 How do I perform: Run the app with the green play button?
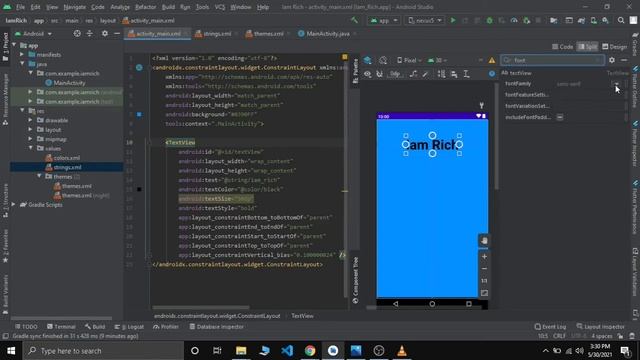(x=453, y=20)
